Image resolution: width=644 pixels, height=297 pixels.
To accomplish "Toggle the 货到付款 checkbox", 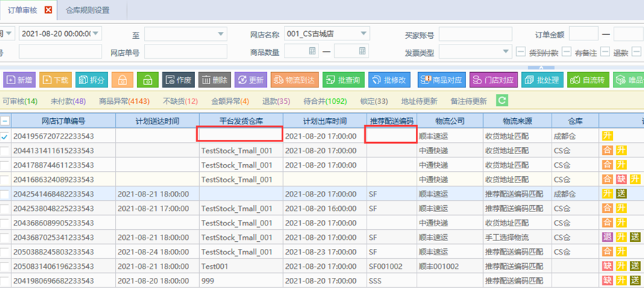I will 520,52.
